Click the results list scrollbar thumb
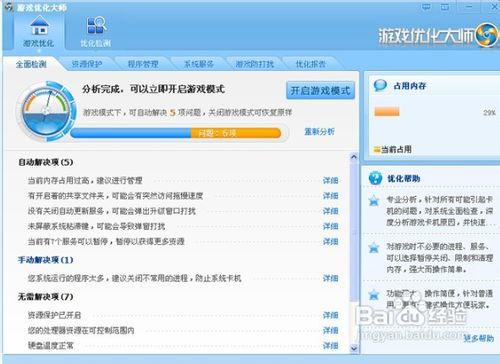The height and width of the screenshot is (364, 500). coord(354,232)
